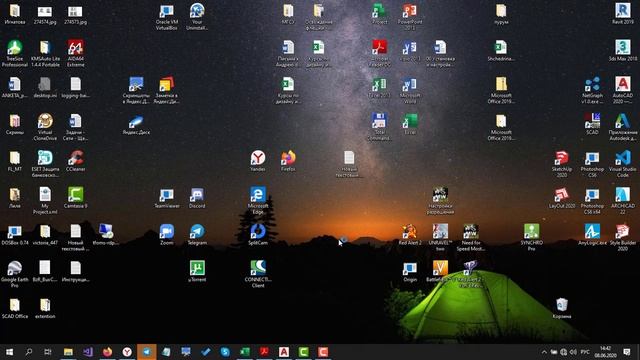The width and height of the screenshot is (640, 360).
Task: Select the LayOut 2020 desktop icon
Action: [x=562, y=198]
